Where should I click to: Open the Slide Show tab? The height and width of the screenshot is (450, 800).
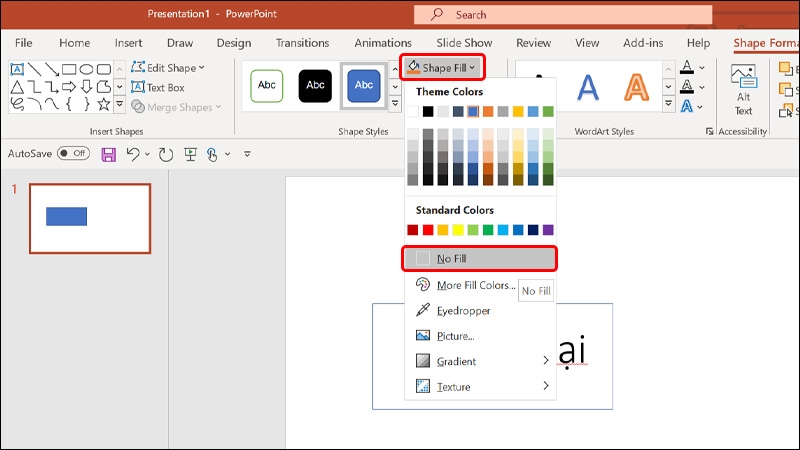(464, 43)
